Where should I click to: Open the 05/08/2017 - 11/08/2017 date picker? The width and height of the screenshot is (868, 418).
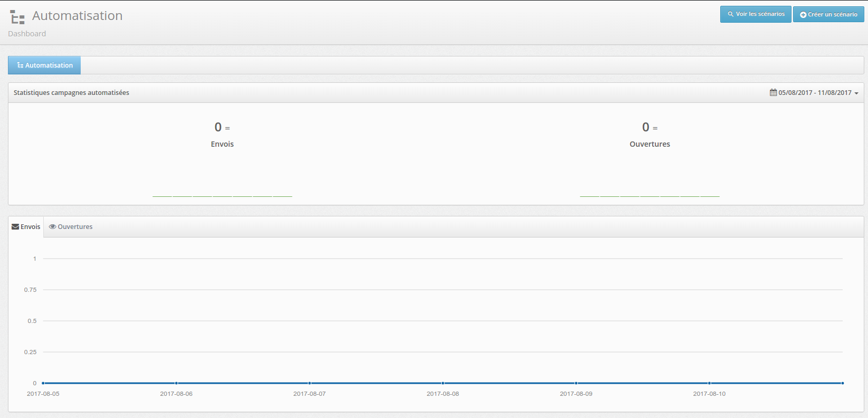point(815,93)
